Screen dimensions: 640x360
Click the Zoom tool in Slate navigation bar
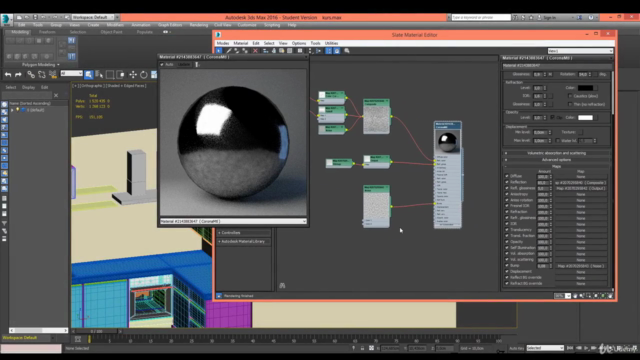[582, 296]
